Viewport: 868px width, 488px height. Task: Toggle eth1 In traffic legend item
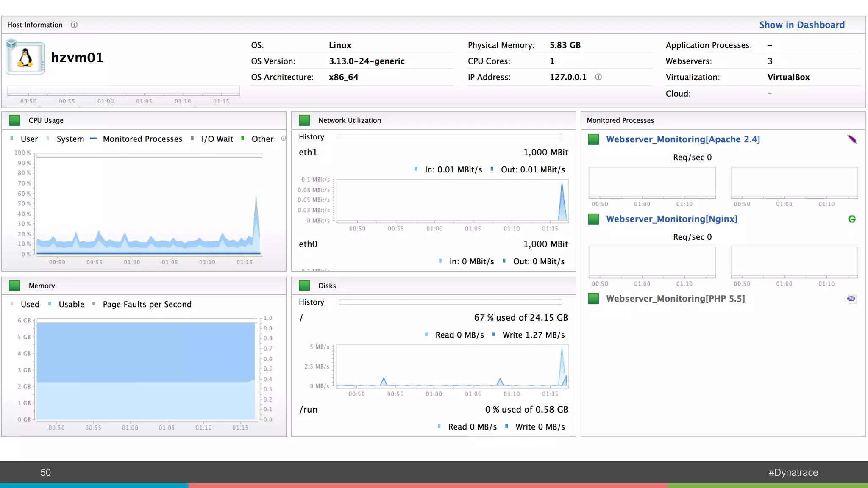[x=448, y=169]
